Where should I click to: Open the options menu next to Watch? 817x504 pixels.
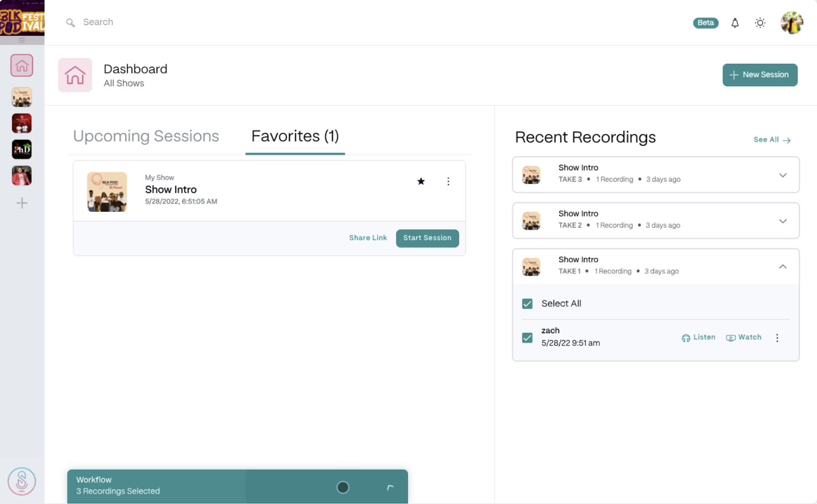tap(777, 337)
